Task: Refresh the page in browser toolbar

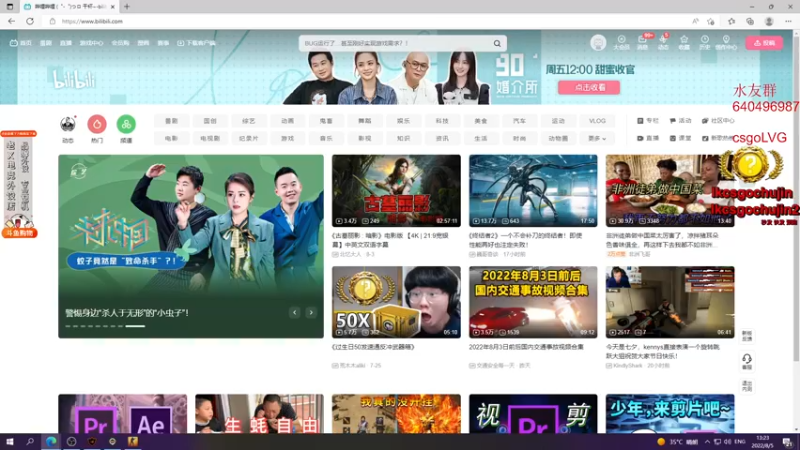Action: click(x=30, y=21)
